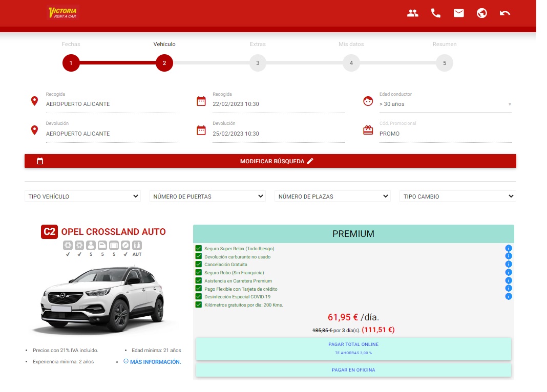Screen dimensions: 547x392
Task: Expand the Tipo Vehículo dropdown
Action: [83, 197]
